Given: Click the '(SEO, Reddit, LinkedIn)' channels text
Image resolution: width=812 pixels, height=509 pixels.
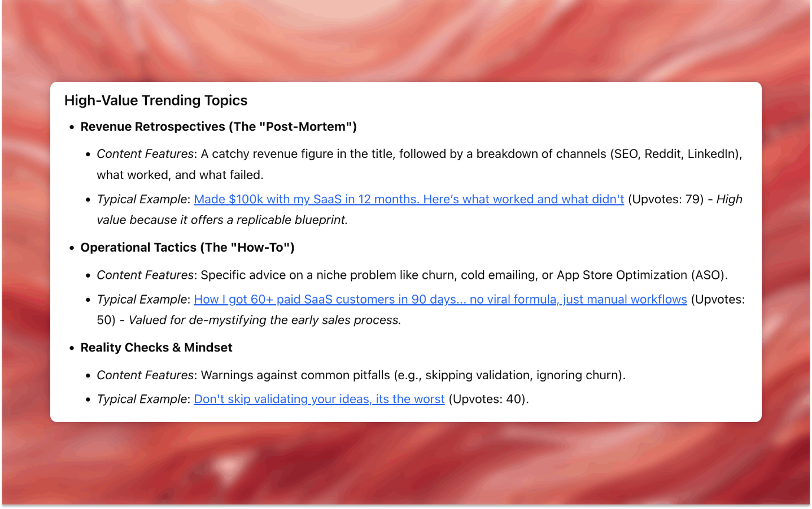Looking at the screenshot, I should (675, 154).
